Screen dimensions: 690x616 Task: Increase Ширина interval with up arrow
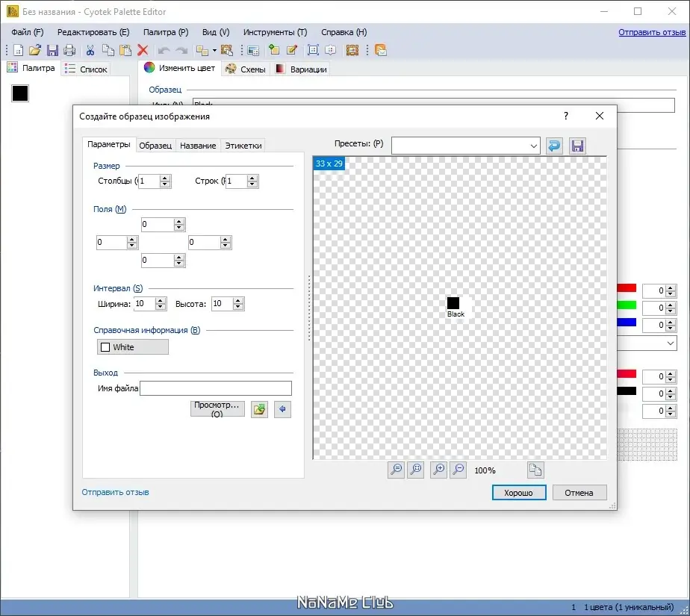(x=160, y=300)
